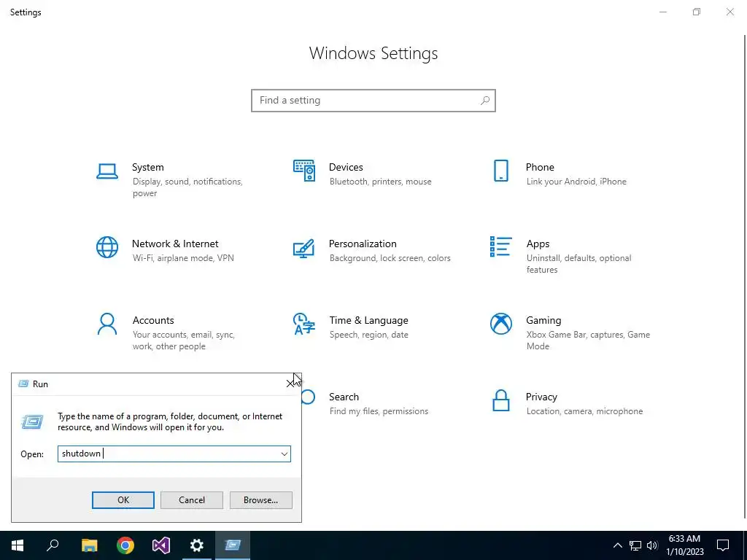Image resolution: width=747 pixels, height=560 pixels.
Task: Open the notification Action Center icon
Action: coord(723,545)
